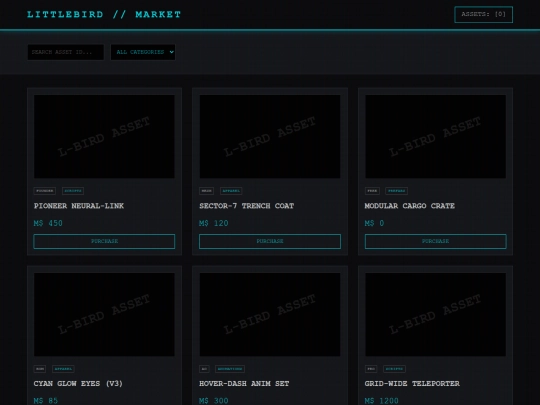This screenshot has width=540, height=405.
Task: Click the M$ 300 price
Action: coord(214,401)
